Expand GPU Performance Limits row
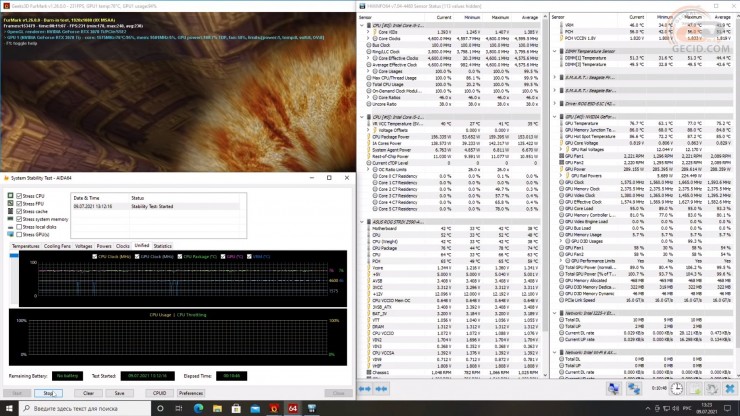 [x=561, y=261]
